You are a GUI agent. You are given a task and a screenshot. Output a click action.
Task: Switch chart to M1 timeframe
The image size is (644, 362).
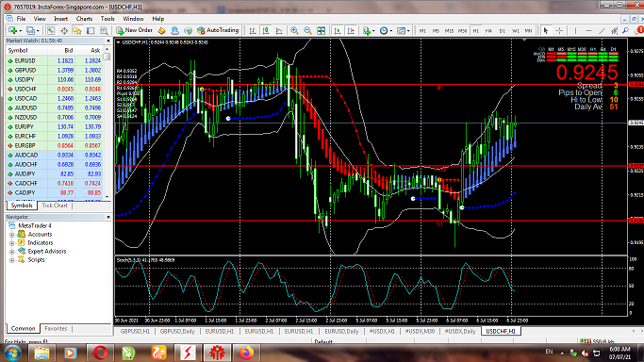[422, 31]
